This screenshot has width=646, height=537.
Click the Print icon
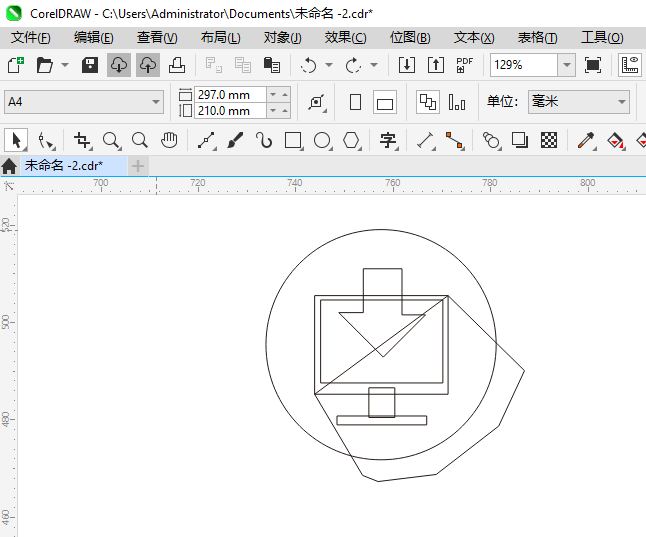pos(176,65)
